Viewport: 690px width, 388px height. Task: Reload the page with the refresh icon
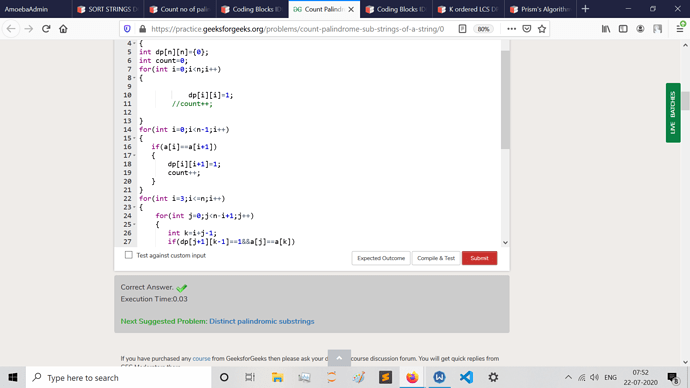(x=46, y=29)
